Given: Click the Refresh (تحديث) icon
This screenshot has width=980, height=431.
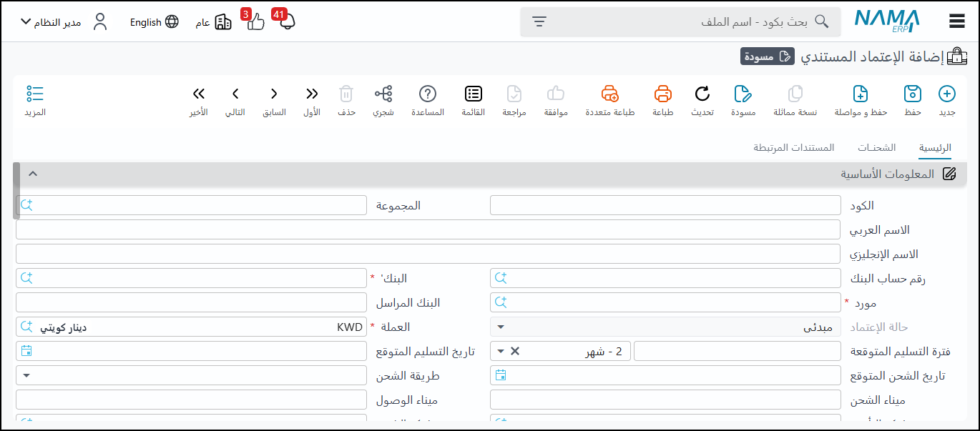Looking at the screenshot, I should pyautogui.click(x=702, y=94).
